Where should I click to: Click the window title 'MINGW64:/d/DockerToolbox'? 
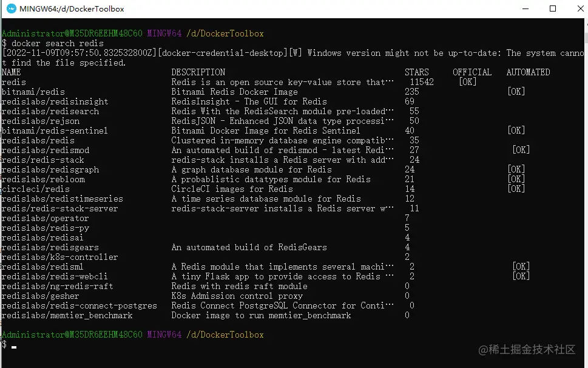pyautogui.click(x=72, y=9)
